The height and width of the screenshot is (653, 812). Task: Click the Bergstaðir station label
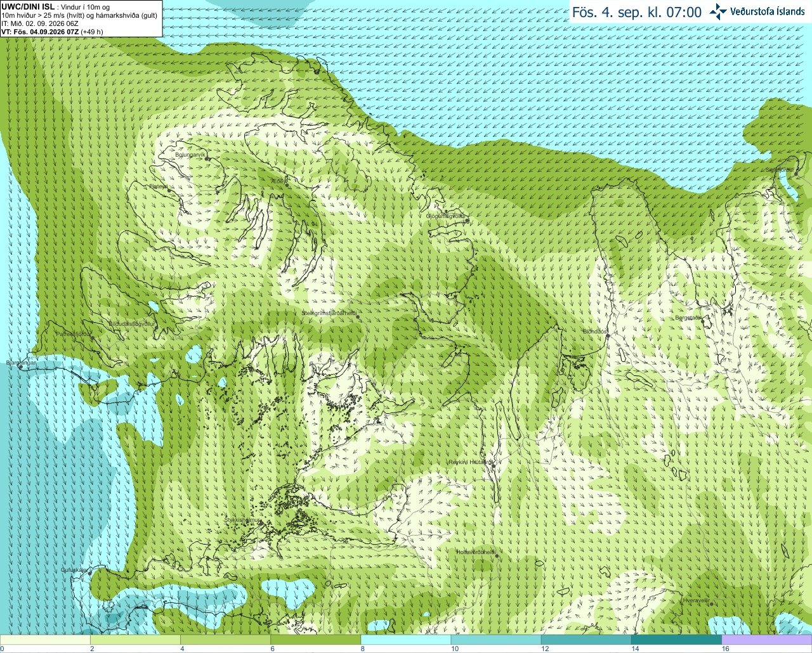[688, 318]
